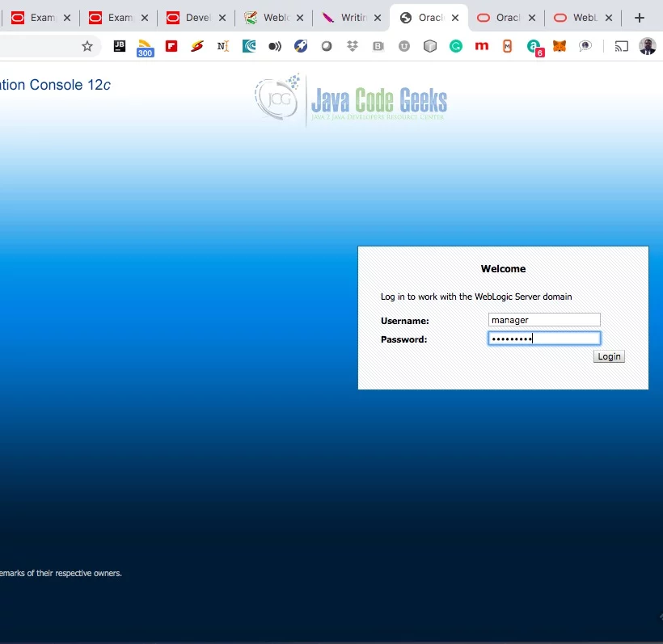Open the Dropbox extension
663x644 pixels.
353,46
